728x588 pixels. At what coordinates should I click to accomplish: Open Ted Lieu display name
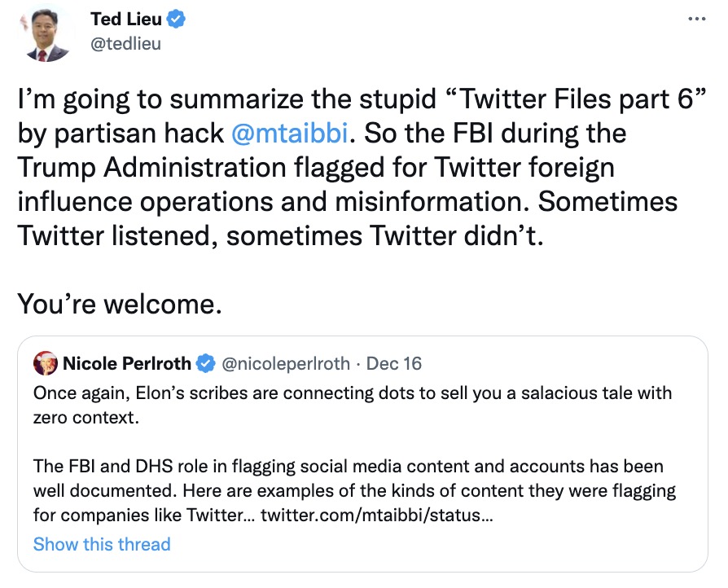pos(126,19)
